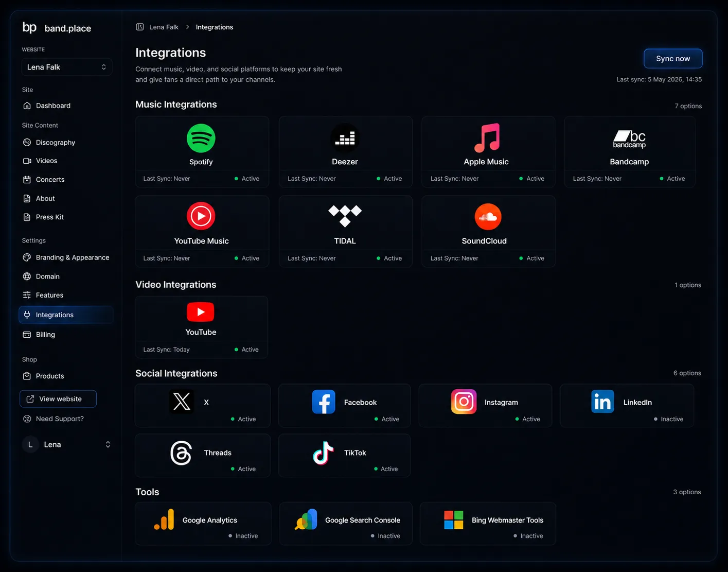Select the TikTok logo icon
This screenshot has height=572, width=728.
(x=323, y=453)
